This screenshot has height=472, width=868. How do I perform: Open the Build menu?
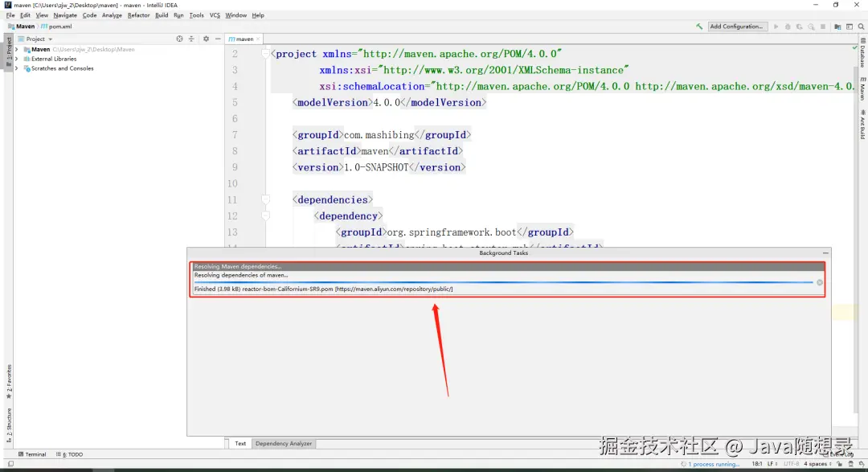(x=161, y=15)
